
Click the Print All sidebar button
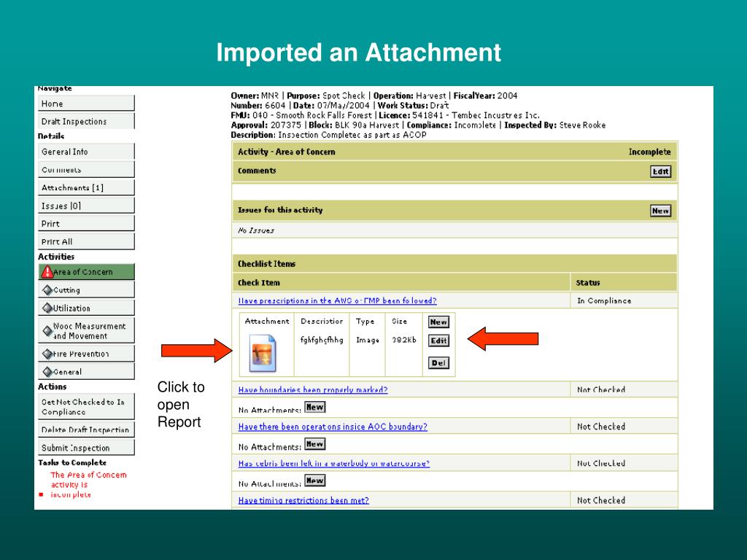click(x=86, y=241)
